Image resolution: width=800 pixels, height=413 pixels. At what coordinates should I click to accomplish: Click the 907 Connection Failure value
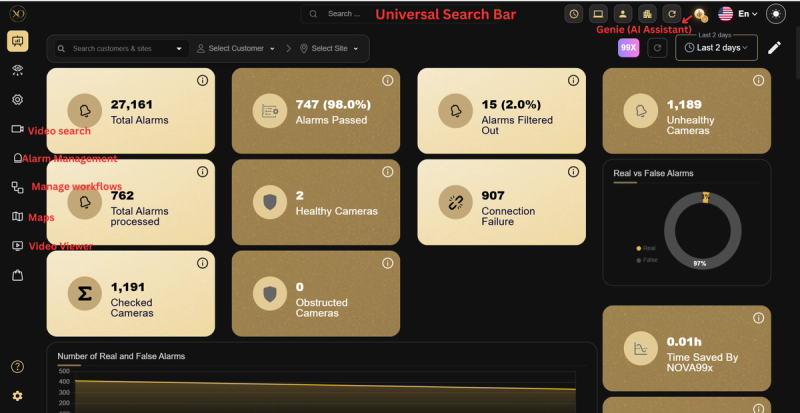(x=493, y=196)
